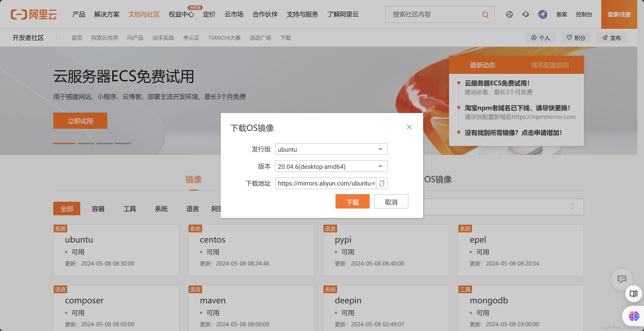Viewport: 644px width, 331px height.
Task: Expand the 发行版 ubuntu dropdown
Action: (331, 149)
